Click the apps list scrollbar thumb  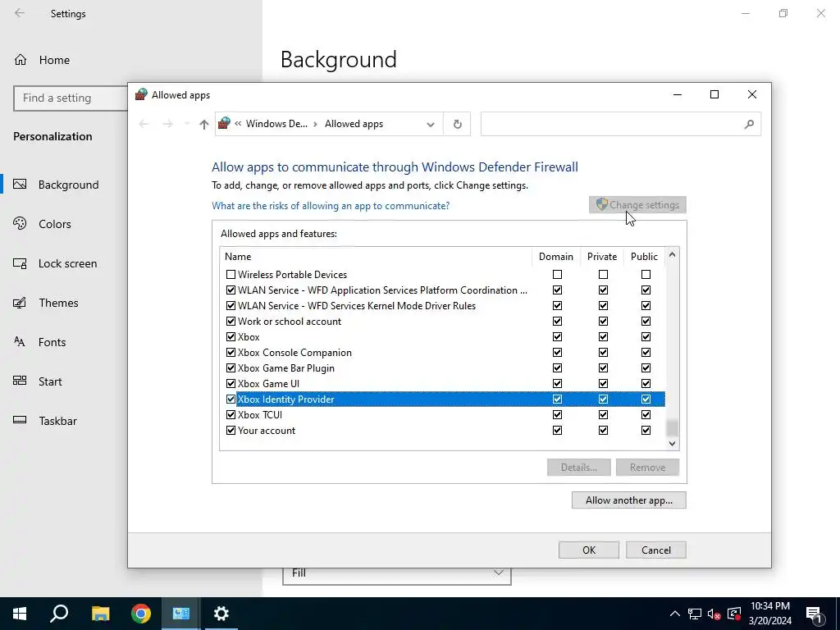(673, 427)
